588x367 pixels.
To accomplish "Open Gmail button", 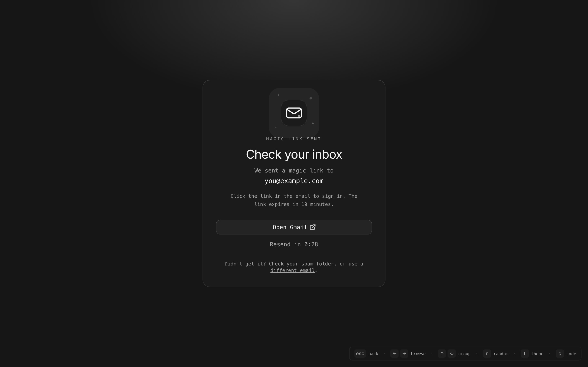I will pos(294,227).
